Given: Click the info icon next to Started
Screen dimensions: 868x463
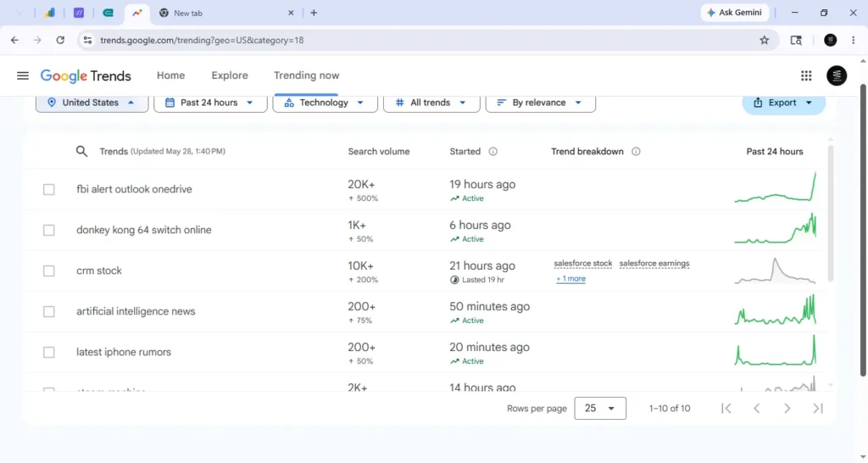Looking at the screenshot, I should (492, 152).
